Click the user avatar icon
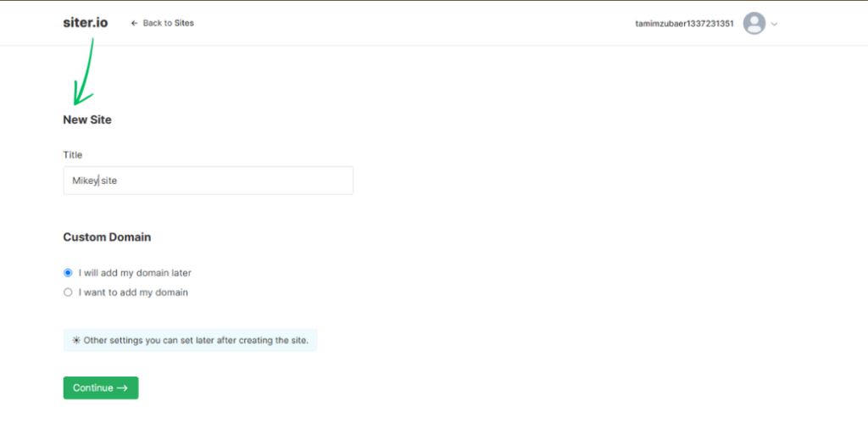Viewport: 868px width, 440px height. (x=754, y=24)
